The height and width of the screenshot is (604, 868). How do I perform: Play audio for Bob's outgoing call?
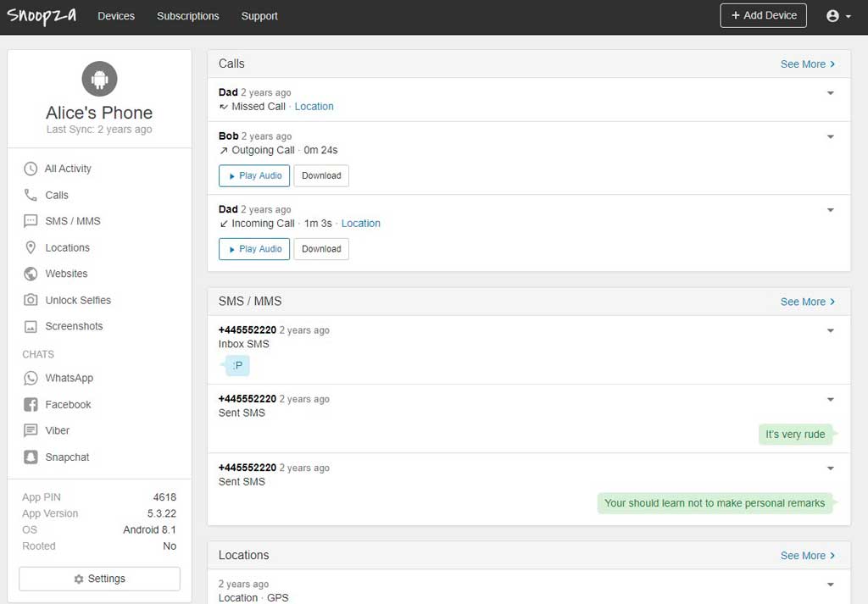253,175
